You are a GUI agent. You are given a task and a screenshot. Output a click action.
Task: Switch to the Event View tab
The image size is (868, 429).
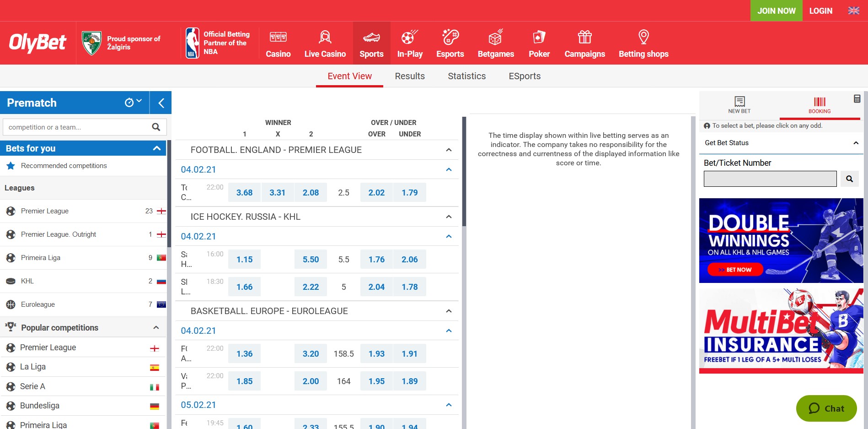coord(349,76)
